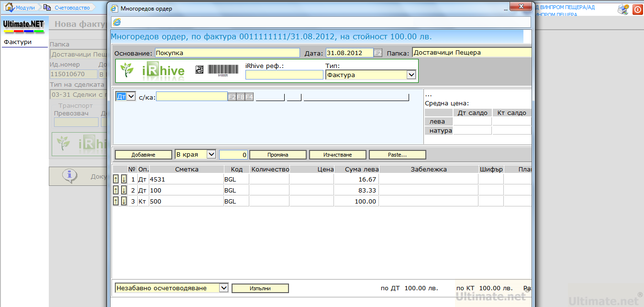Open the Модули breadcrumb
The height and width of the screenshot is (307, 644).
click(x=25, y=8)
